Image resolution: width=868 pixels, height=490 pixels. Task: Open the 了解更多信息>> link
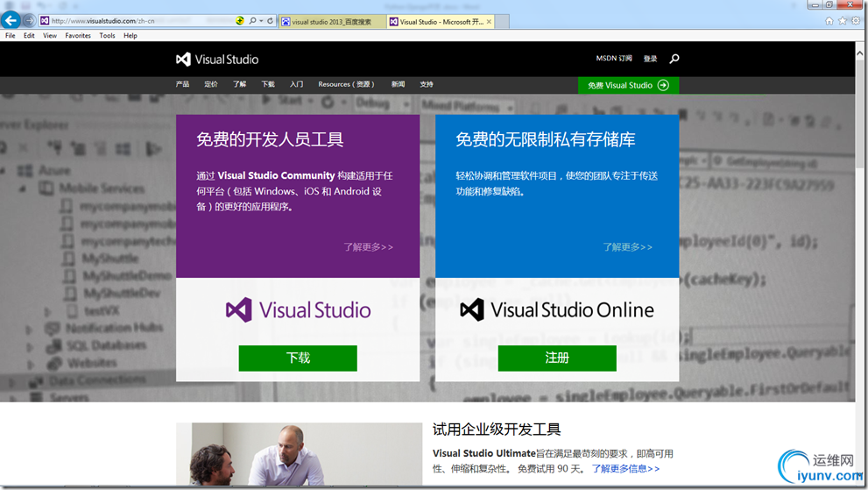coord(625,469)
